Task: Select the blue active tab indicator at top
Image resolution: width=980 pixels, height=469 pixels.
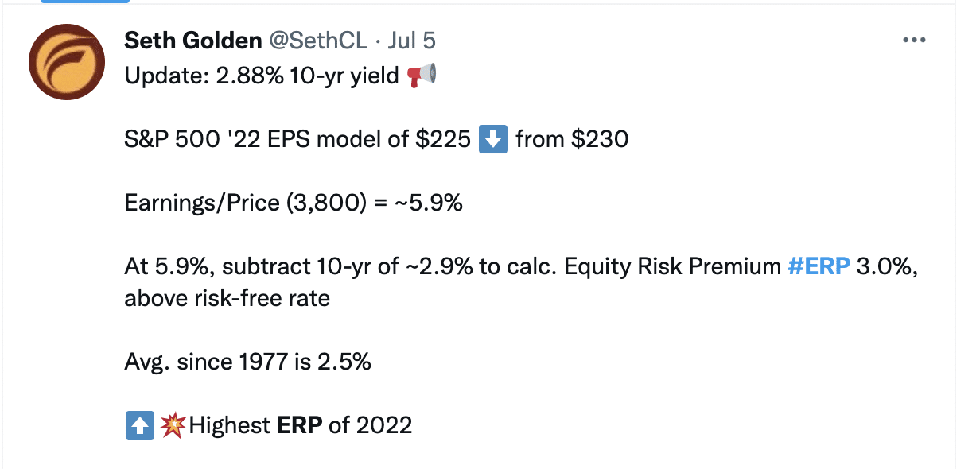Action: [84, 2]
